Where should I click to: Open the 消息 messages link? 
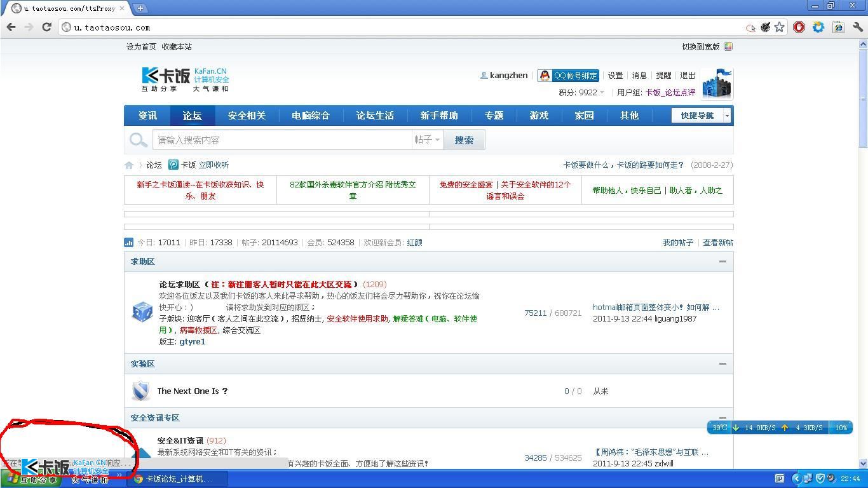click(x=639, y=75)
